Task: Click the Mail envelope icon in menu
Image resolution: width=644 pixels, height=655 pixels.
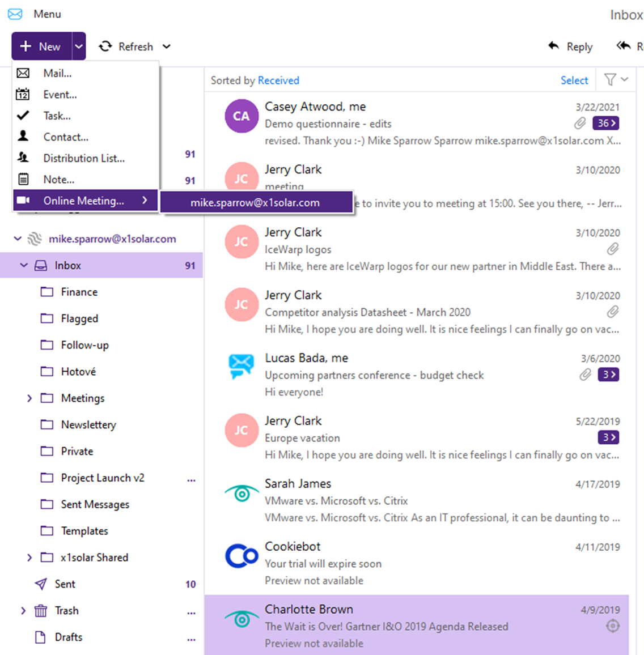Action: (x=23, y=73)
